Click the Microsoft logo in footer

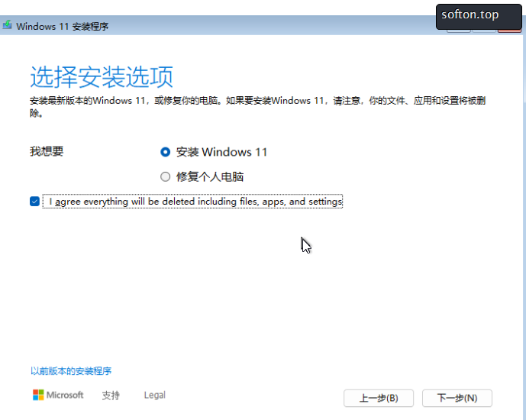(58, 395)
